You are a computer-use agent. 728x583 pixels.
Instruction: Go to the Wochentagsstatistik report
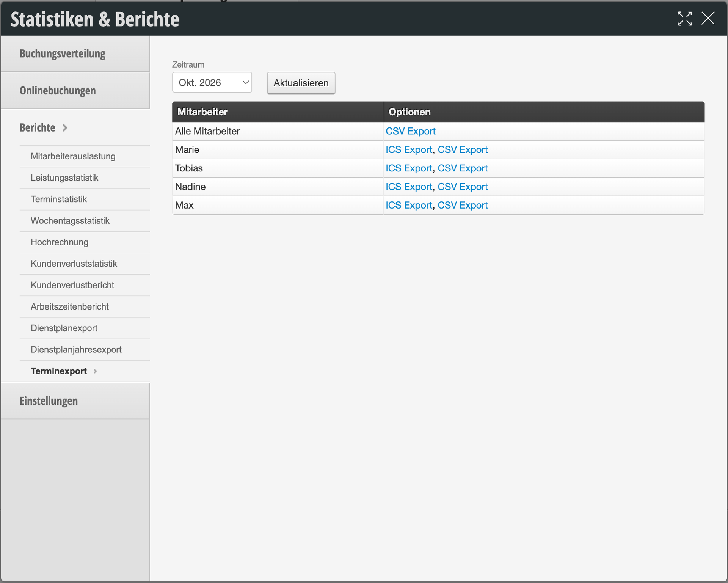(70, 221)
